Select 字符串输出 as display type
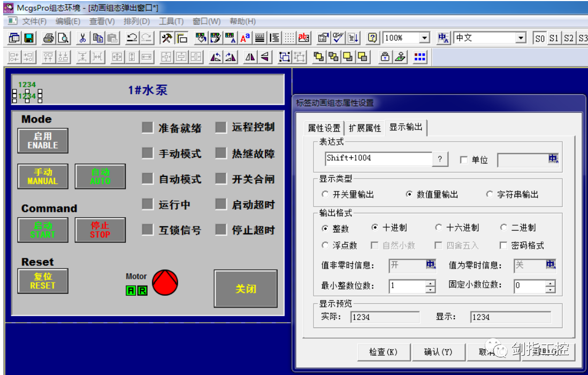This screenshot has height=375, width=588. [x=490, y=194]
